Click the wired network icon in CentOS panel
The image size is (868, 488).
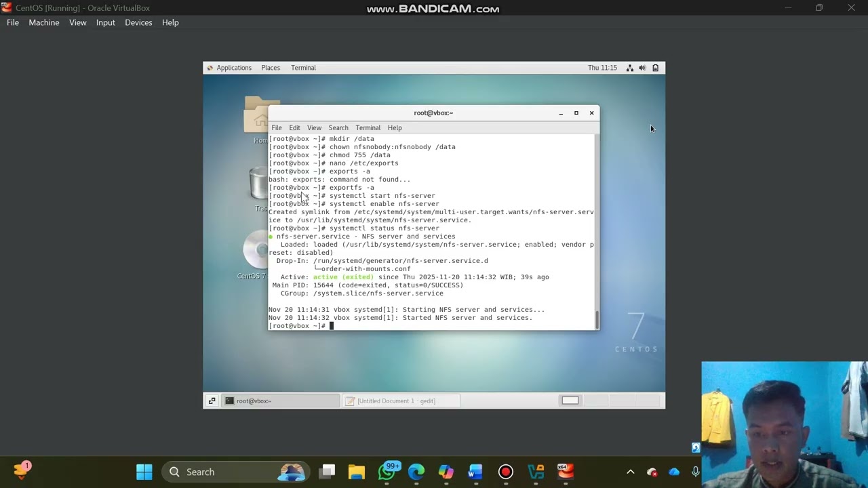click(x=630, y=68)
